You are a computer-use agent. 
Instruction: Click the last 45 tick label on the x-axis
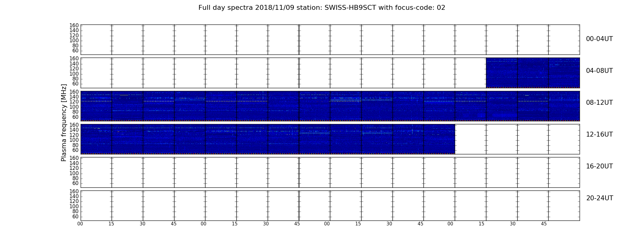[x=544, y=224]
